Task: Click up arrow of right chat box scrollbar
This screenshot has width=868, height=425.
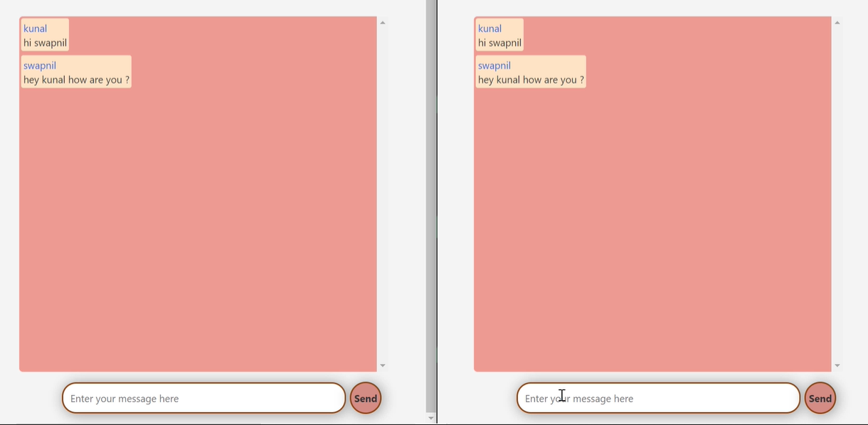Action: point(837,23)
